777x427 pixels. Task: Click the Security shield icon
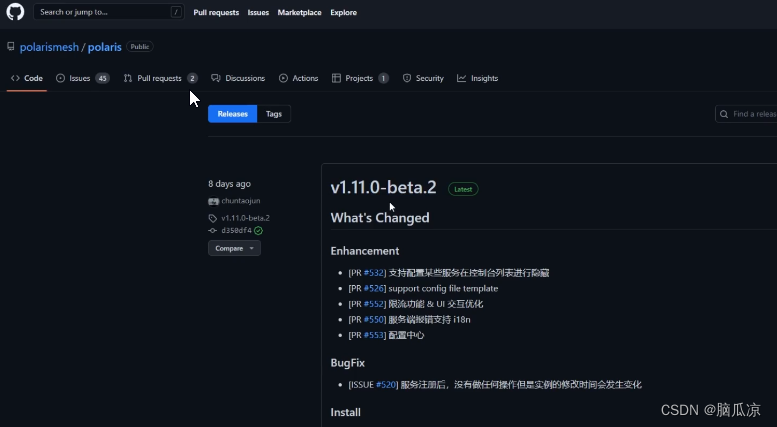[x=407, y=78]
